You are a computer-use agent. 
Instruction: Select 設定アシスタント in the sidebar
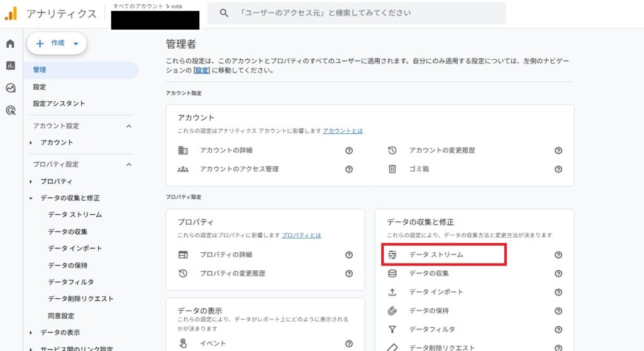click(59, 104)
